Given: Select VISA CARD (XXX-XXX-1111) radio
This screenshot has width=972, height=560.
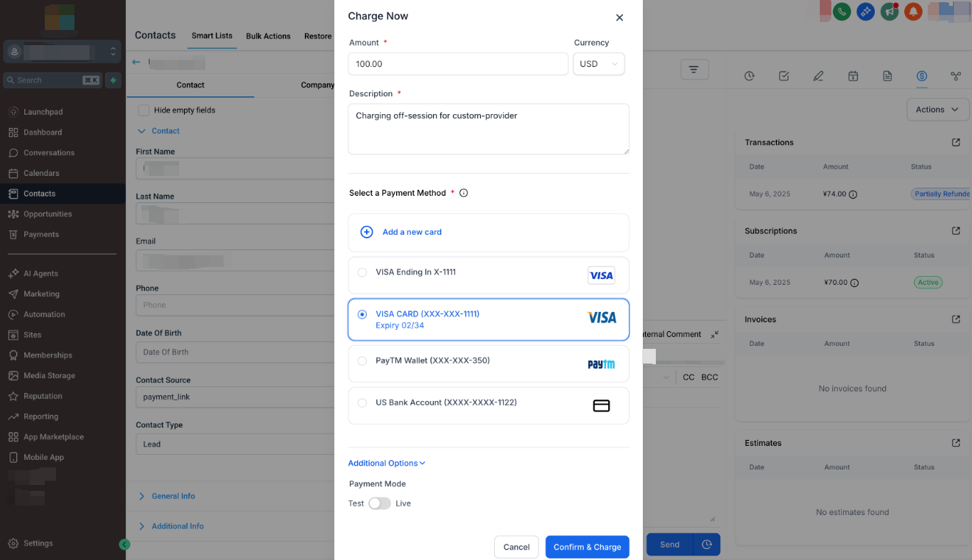Looking at the screenshot, I should pos(362,314).
